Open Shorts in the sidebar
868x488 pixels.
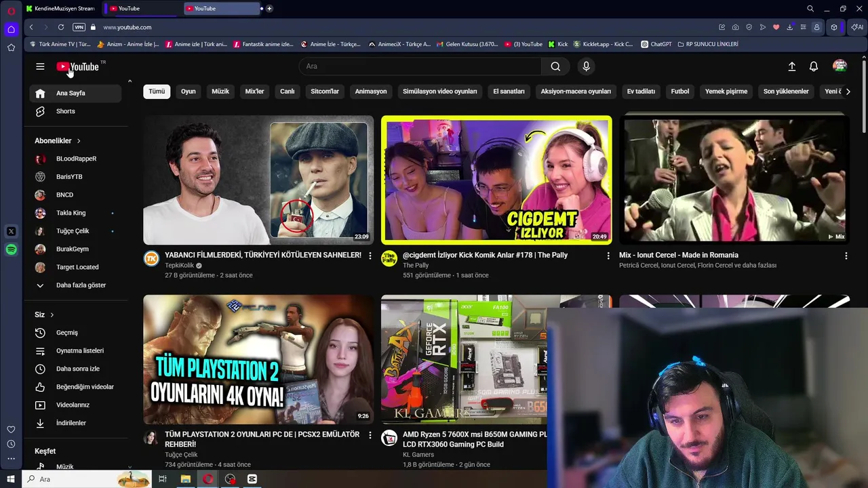[75, 111]
